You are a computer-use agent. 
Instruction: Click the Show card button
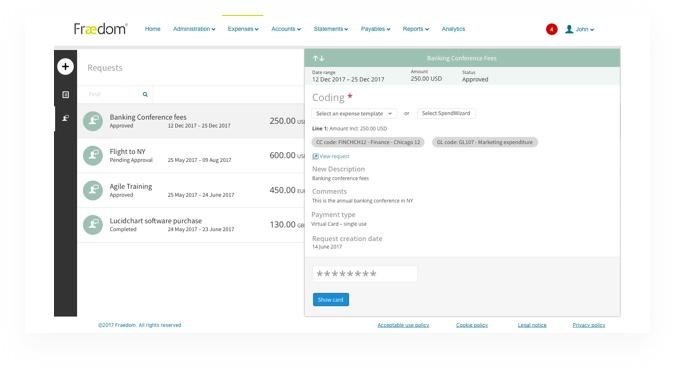pyautogui.click(x=331, y=300)
